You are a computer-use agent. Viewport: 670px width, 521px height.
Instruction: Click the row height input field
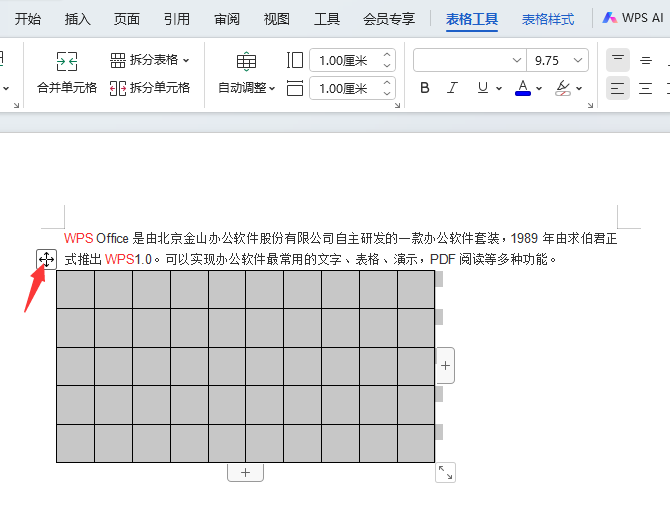click(345, 61)
